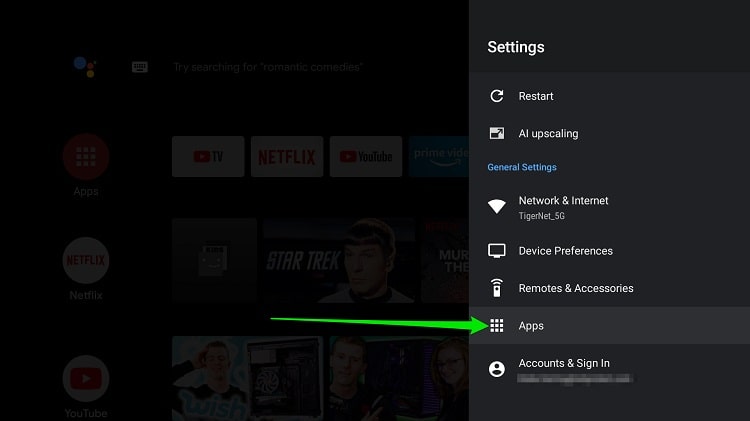Click TigerNet_5G network name text
750x421 pixels.
point(541,216)
